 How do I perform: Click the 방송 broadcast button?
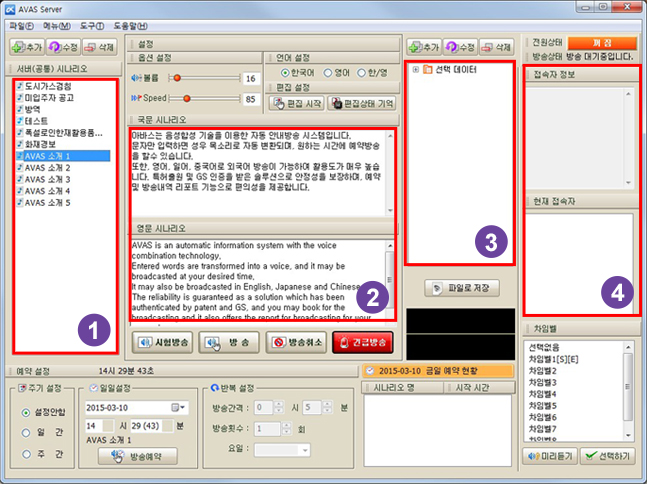click(229, 342)
